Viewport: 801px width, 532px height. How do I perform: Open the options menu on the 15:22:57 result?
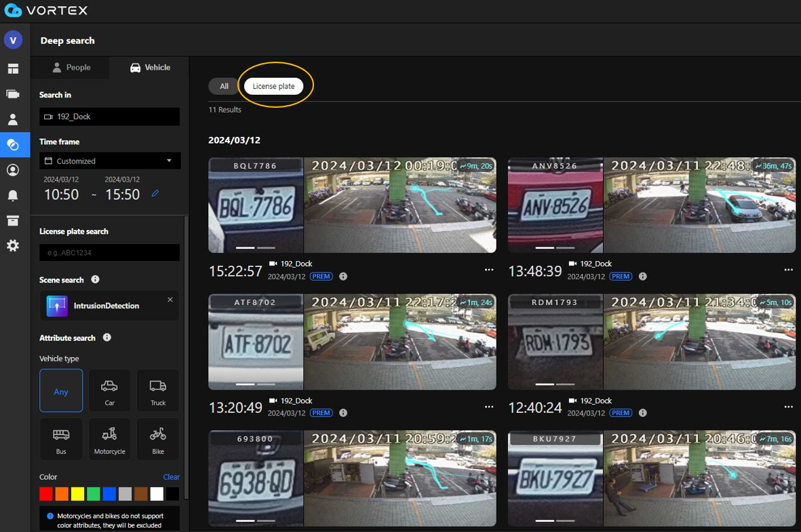[x=489, y=269]
